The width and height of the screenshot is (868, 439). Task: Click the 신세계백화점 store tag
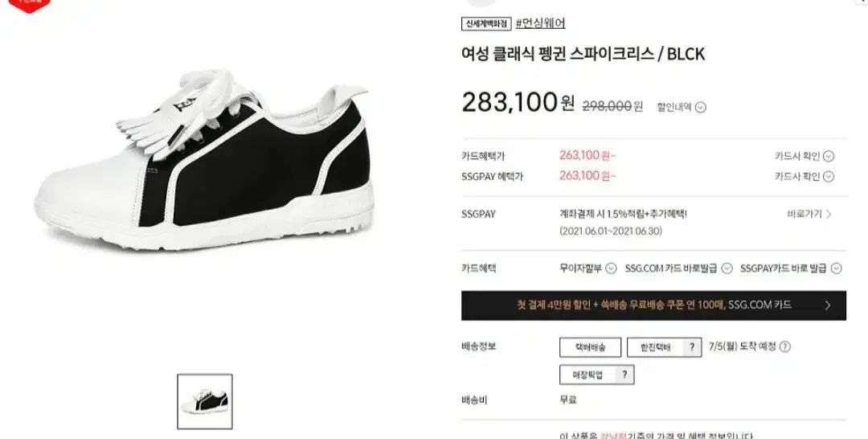[x=486, y=24]
